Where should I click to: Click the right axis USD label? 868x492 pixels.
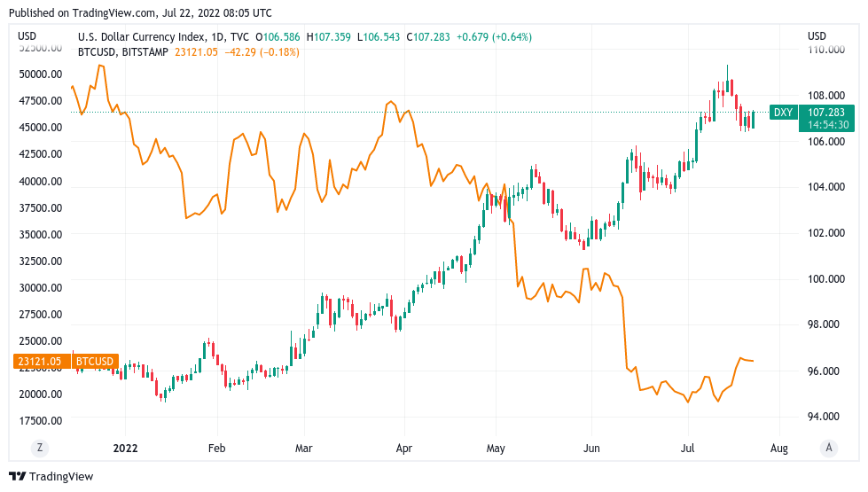coord(817,36)
